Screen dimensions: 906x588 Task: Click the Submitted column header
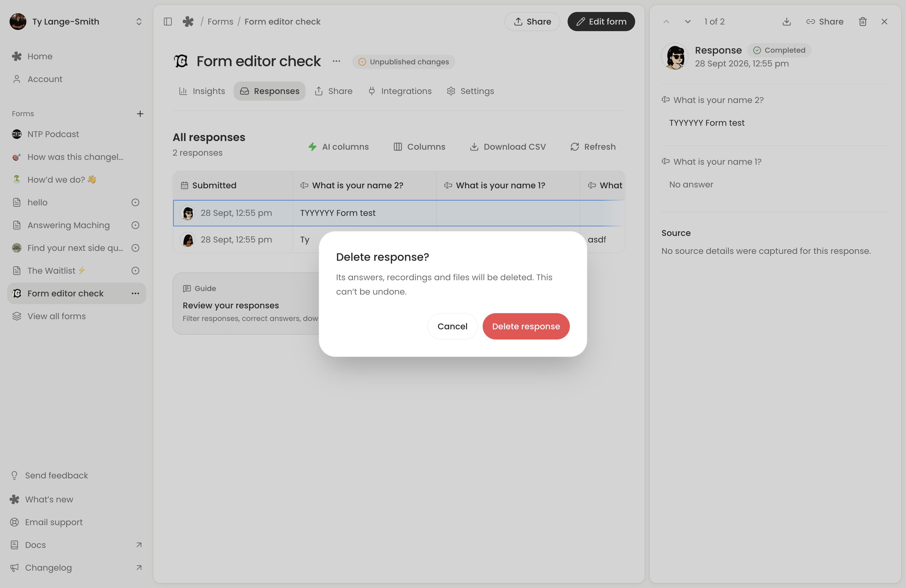pyautogui.click(x=232, y=185)
